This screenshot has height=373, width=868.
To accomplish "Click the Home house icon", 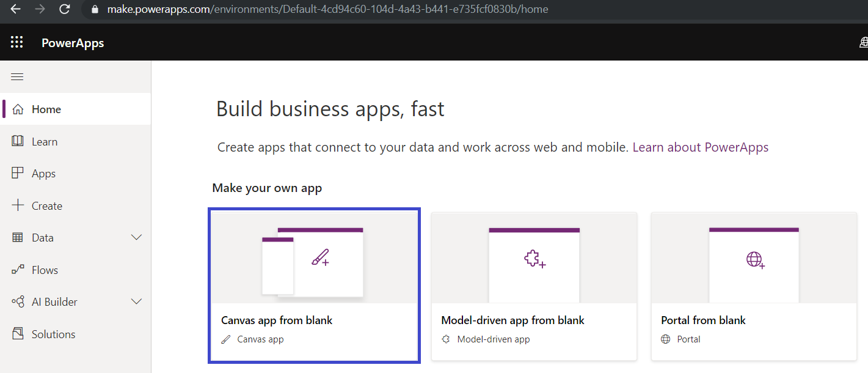I will pyautogui.click(x=18, y=109).
